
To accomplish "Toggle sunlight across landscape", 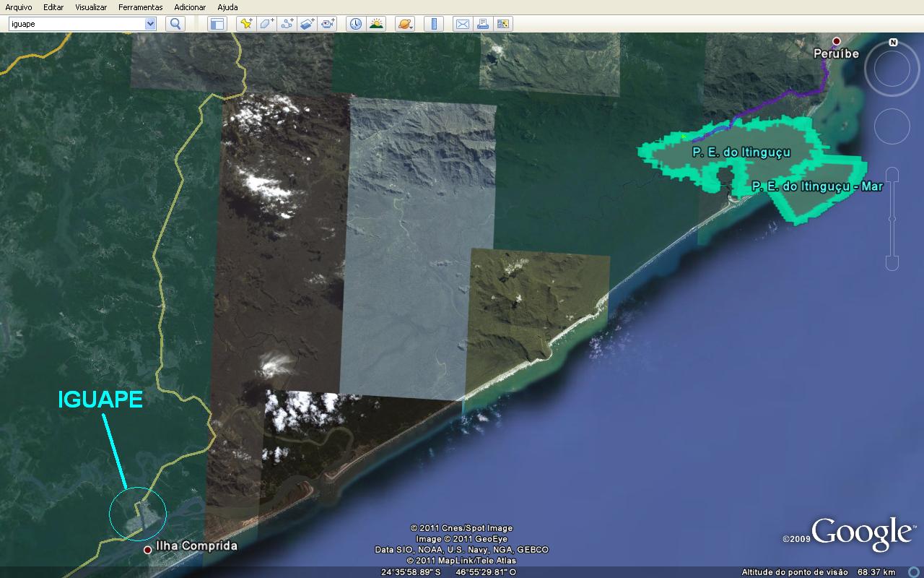I will [x=376, y=24].
